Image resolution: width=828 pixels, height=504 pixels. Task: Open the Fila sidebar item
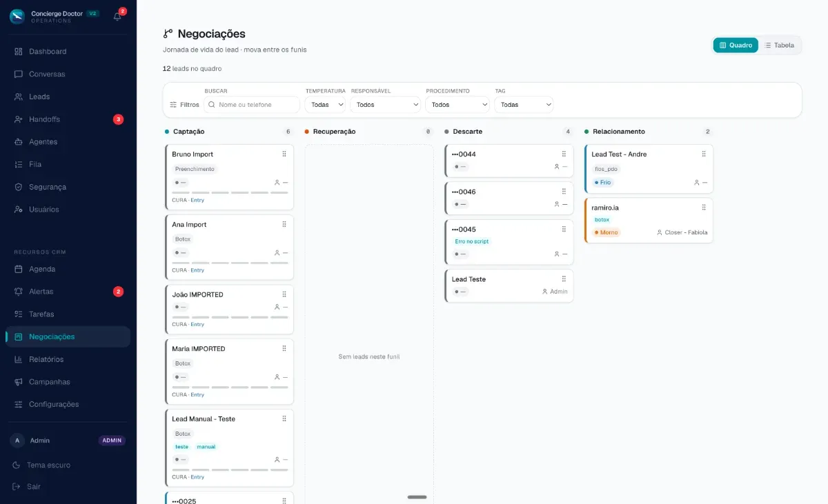[x=68, y=164]
